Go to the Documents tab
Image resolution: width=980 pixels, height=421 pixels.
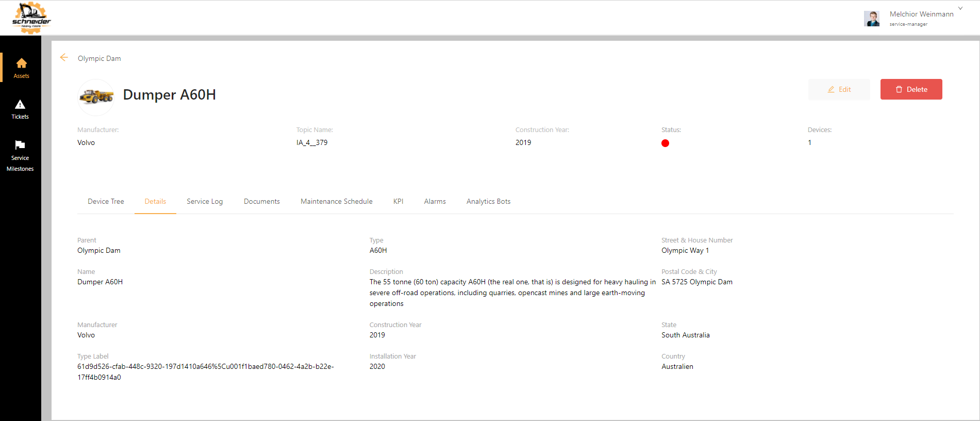point(262,202)
